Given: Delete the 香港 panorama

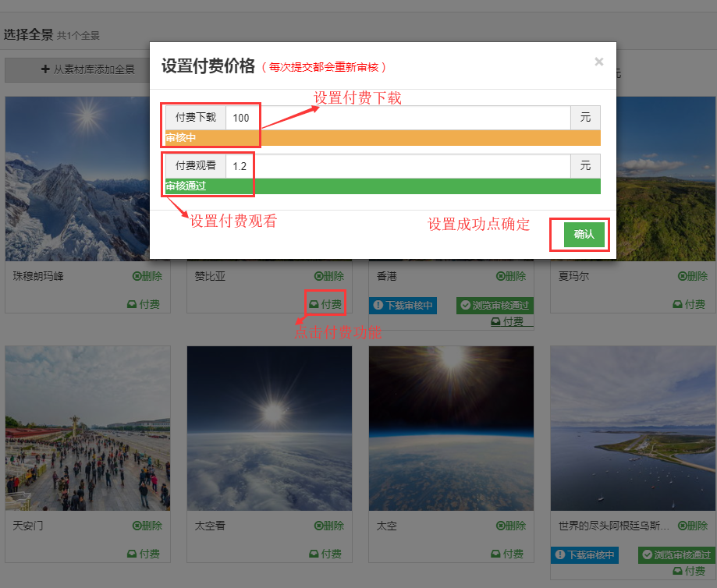Looking at the screenshot, I should click(x=511, y=276).
